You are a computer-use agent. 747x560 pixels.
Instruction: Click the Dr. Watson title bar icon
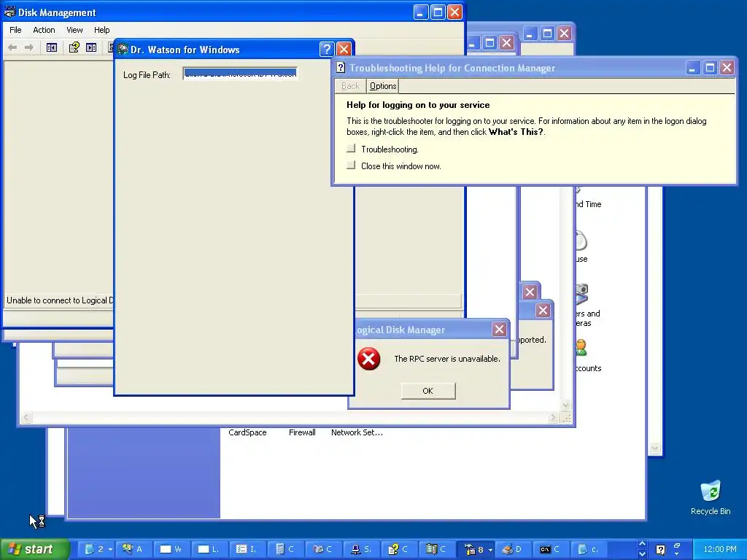[x=123, y=50]
